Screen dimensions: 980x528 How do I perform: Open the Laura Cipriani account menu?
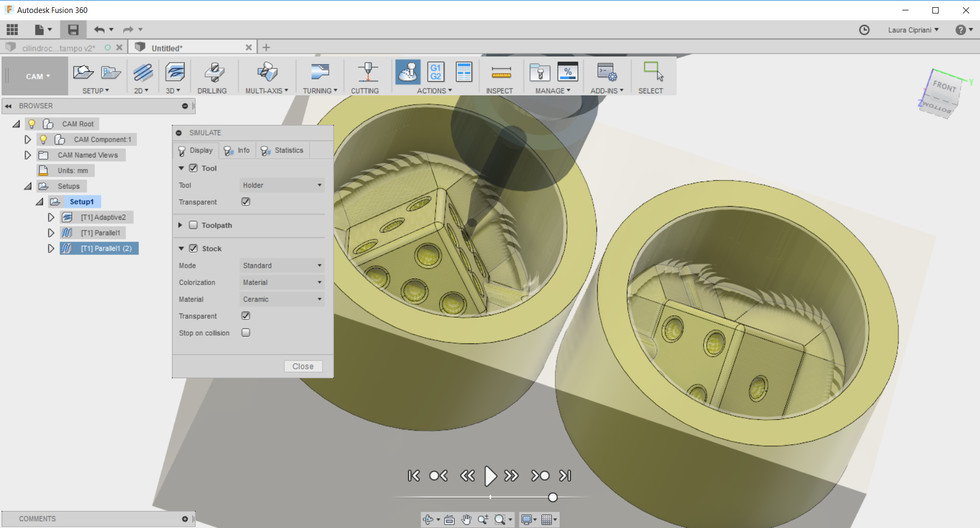[913, 30]
